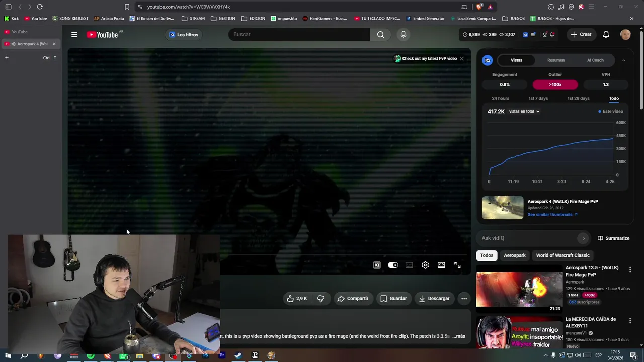Select the 1st 7 days range
Image resolution: width=644 pixels, height=362 pixels.
[x=538, y=98]
